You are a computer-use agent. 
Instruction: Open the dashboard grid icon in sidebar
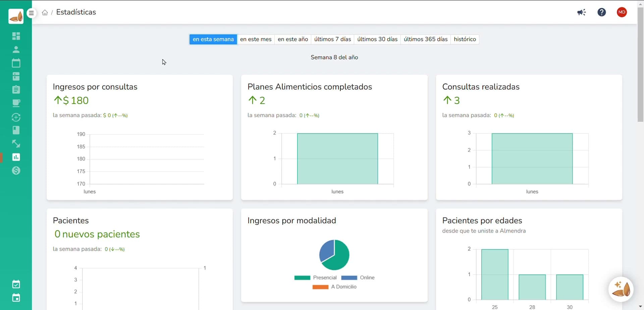pos(16,36)
